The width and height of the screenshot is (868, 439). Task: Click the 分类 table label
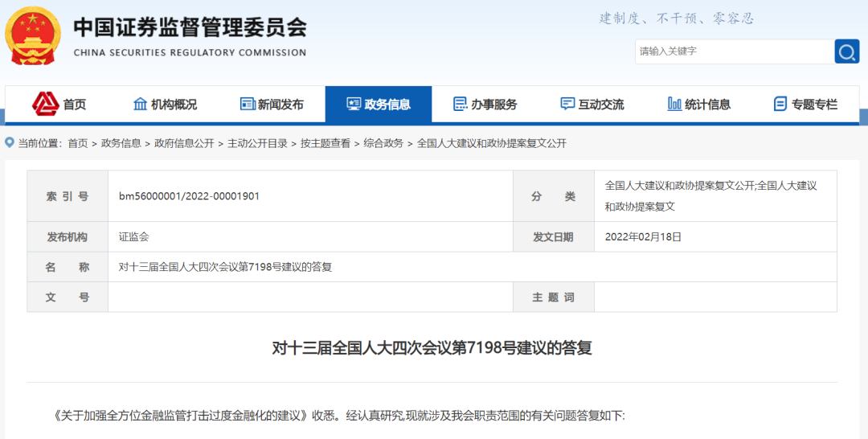[x=554, y=196]
